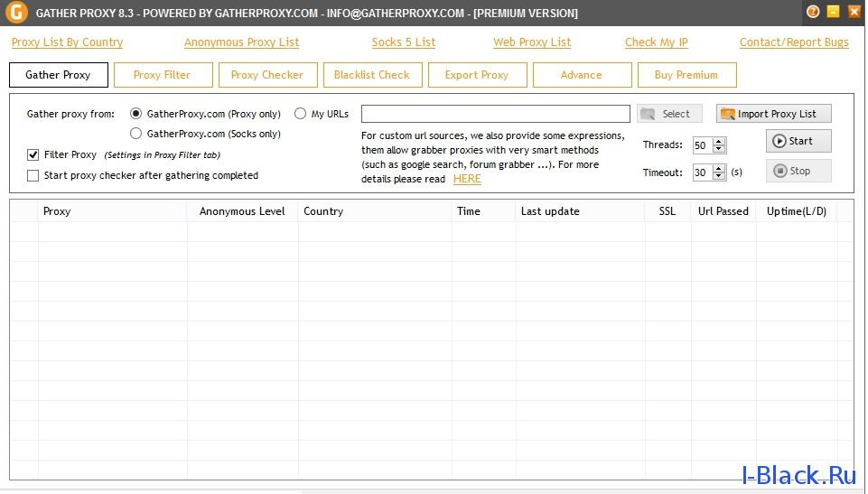Uncheck the Filter Proxy checkbox

33,155
